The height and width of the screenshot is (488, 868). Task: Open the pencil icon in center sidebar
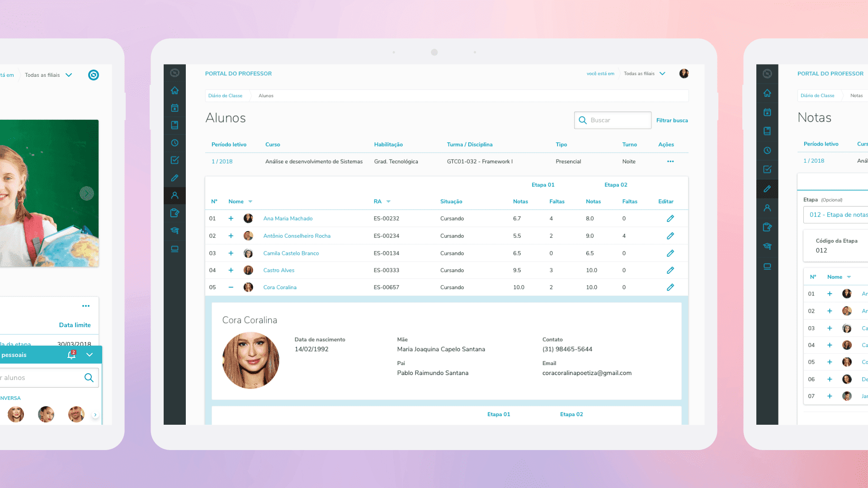click(175, 178)
